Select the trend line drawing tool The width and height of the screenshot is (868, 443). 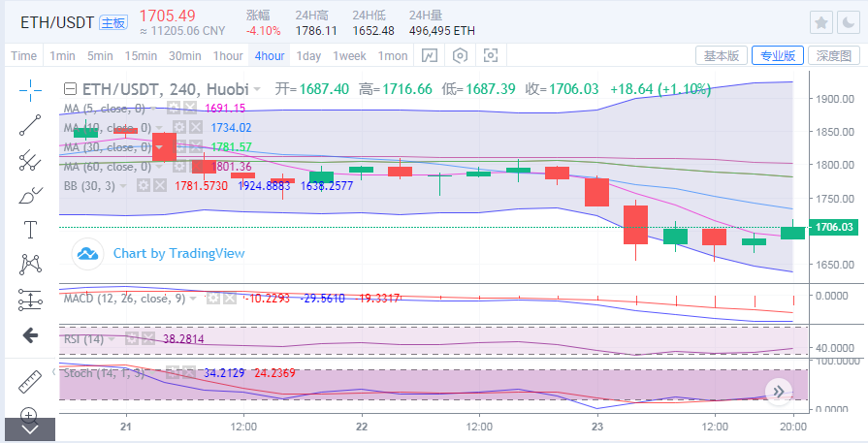coord(30,126)
